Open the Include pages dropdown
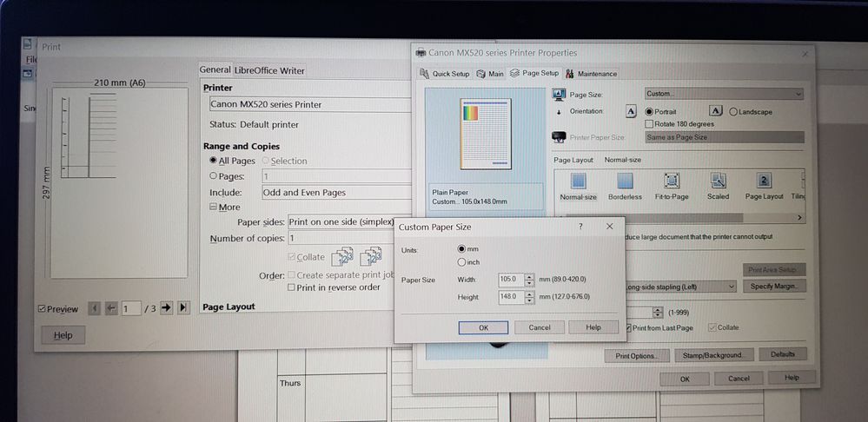This screenshot has height=422, width=868. 336,193
